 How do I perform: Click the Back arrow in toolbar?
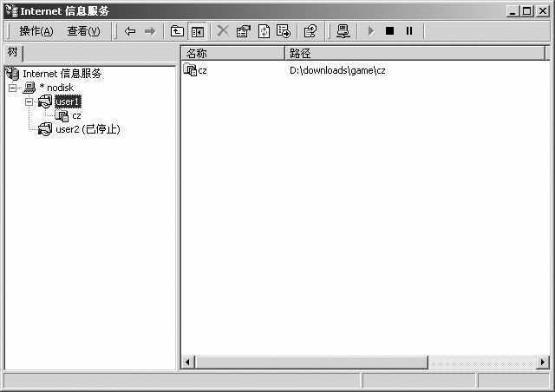130,31
